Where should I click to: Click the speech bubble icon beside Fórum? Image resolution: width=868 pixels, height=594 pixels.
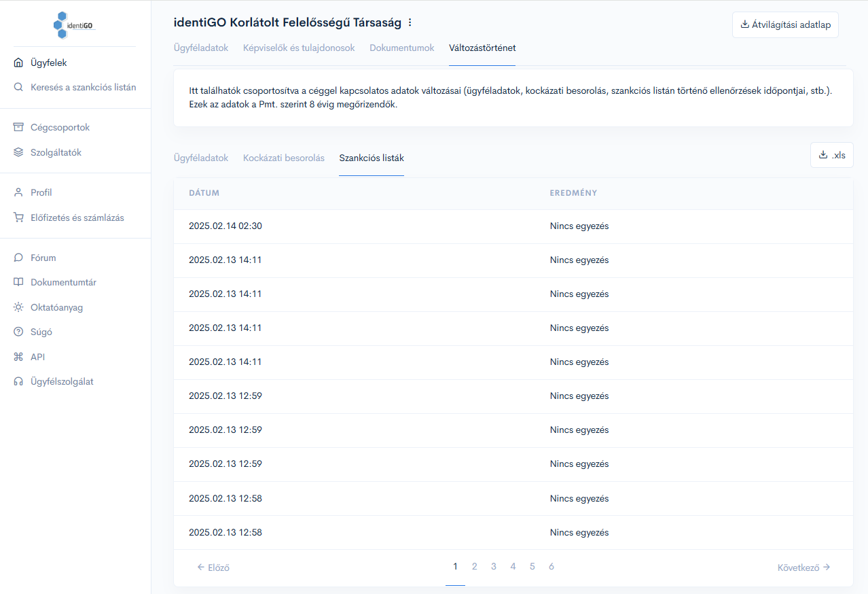18,258
